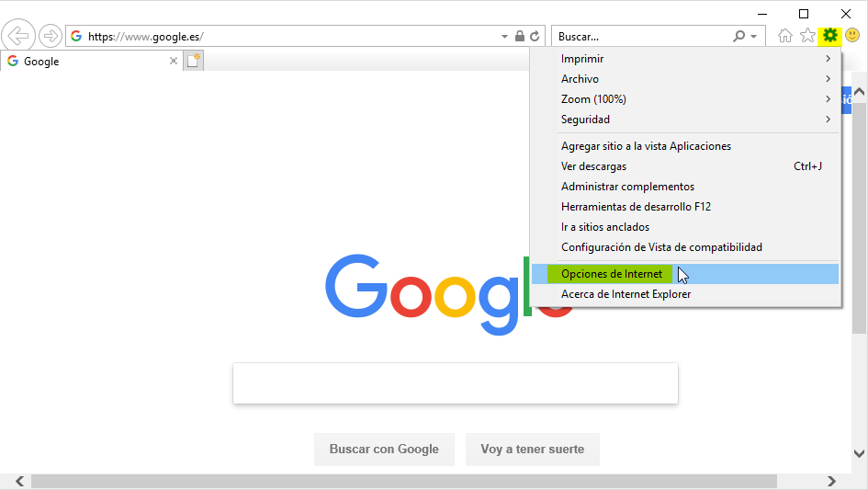Select the Google tab
The image size is (868, 490).
[91, 61]
